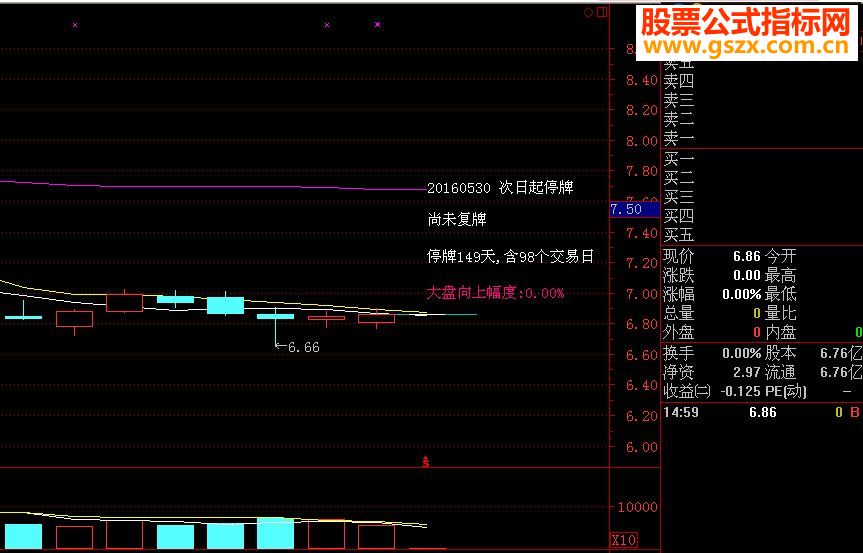Click the 现价 value 6.86
Image resolution: width=863 pixels, height=553 pixels.
746,256
